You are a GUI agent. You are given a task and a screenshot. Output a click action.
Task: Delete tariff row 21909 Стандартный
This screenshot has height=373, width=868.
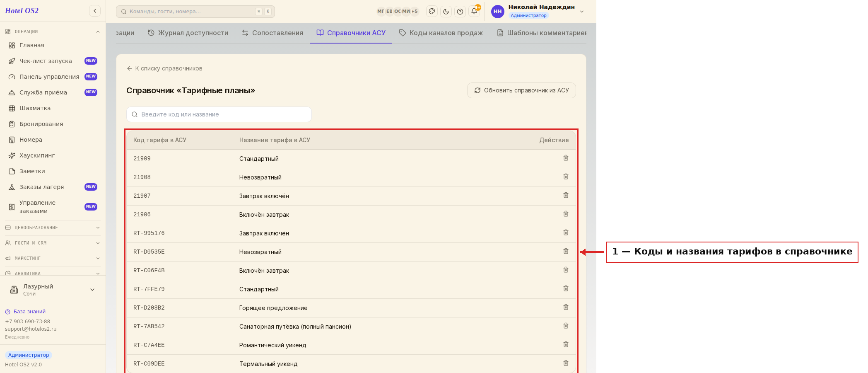click(566, 158)
